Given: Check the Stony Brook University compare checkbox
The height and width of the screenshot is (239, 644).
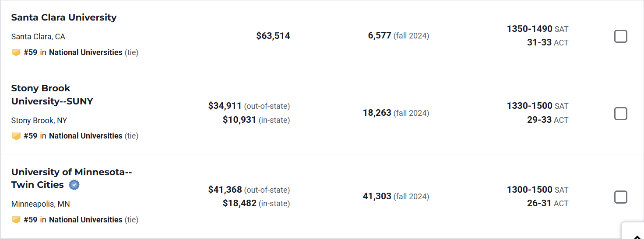Looking at the screenshot, I should [x=620, y=114].
